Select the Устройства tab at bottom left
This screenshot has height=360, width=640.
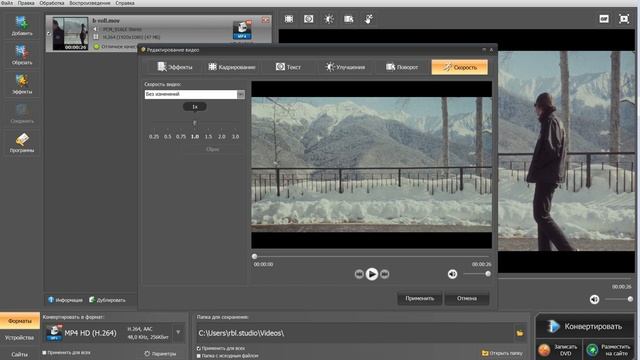point(20,338)
